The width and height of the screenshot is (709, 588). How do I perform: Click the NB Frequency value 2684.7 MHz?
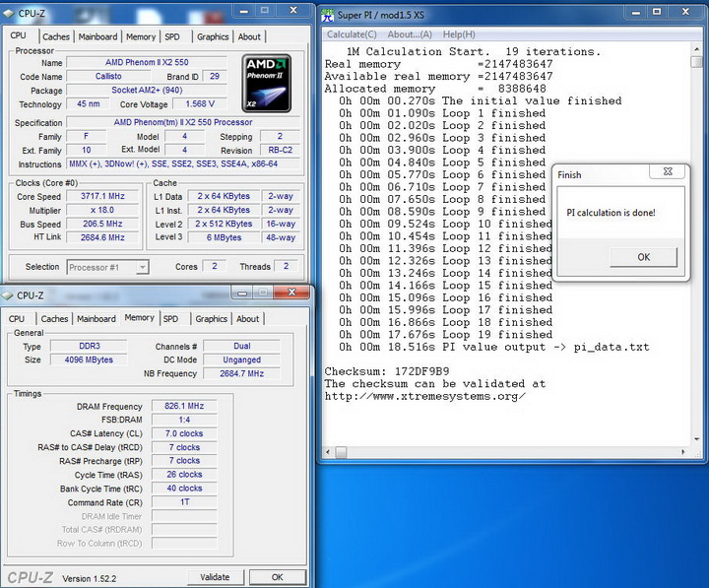pyautogui.click(x=242, y=373)
